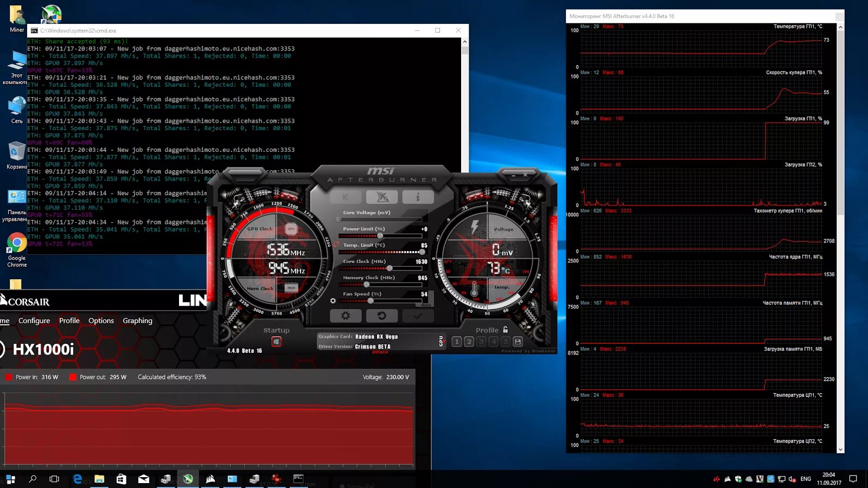Click the DETACH link in Afterburner
The width and height of the screenshot is (868, 488).
pyautogui.click(x=380, y=352)
